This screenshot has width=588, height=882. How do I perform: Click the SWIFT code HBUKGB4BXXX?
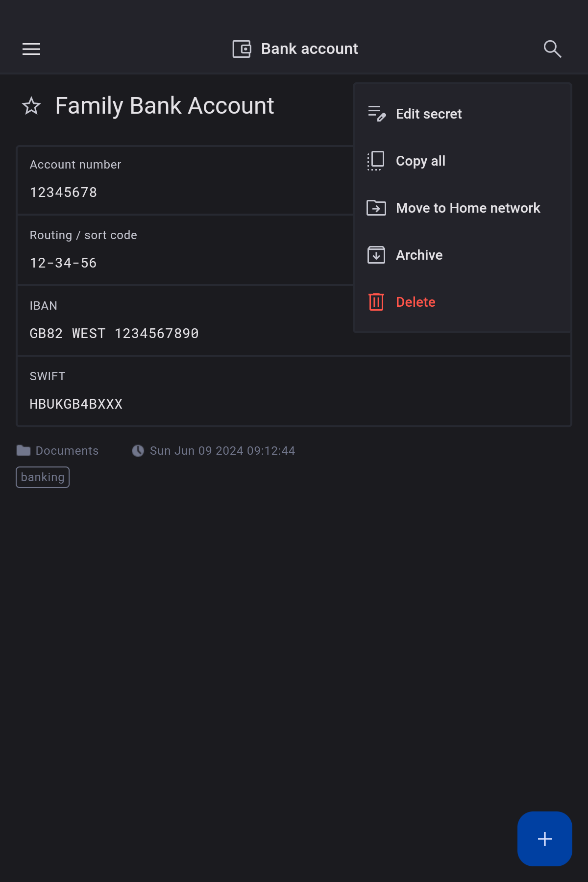click(76, 404)
